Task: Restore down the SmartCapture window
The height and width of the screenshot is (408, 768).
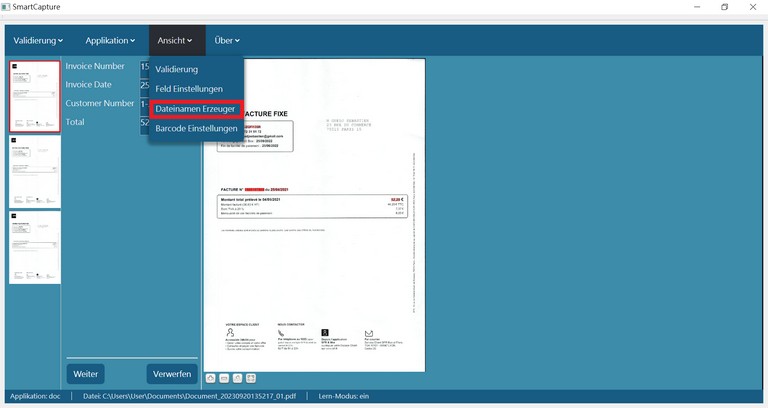Action: click(724, 7)
